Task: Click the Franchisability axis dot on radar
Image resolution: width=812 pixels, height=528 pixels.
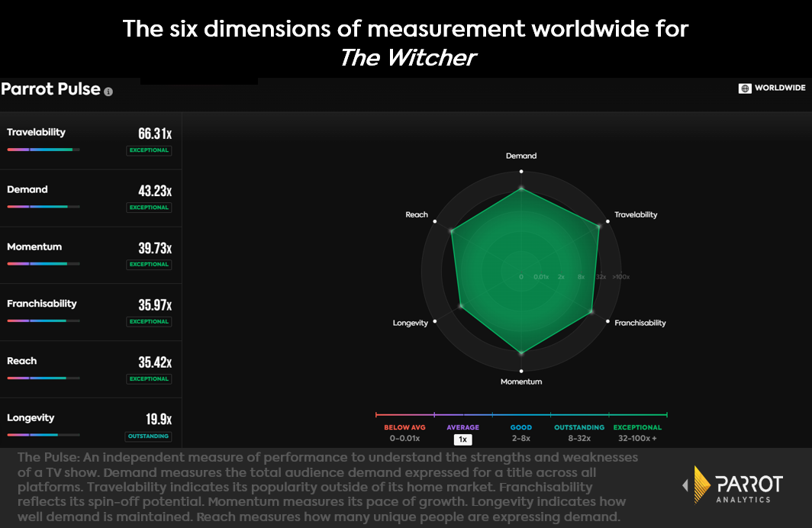Action: pyautogui.click(x=607, y=321)
